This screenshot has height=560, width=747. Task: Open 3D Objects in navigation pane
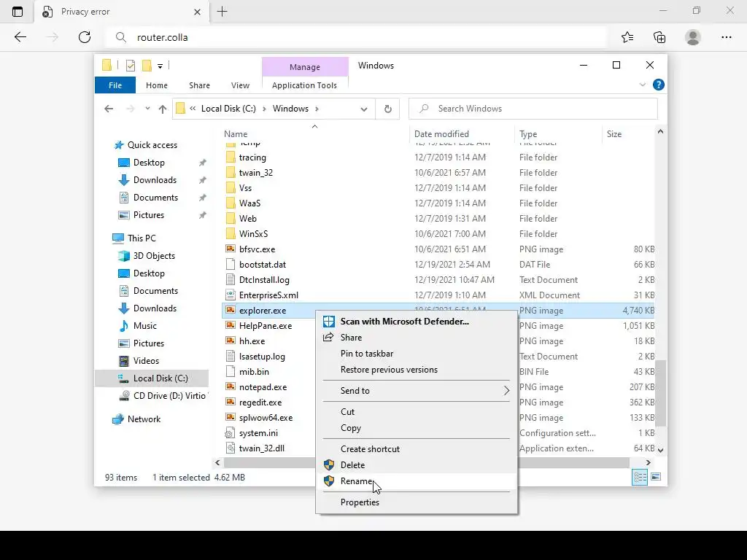pyautogui.click(x=154, y=256)
